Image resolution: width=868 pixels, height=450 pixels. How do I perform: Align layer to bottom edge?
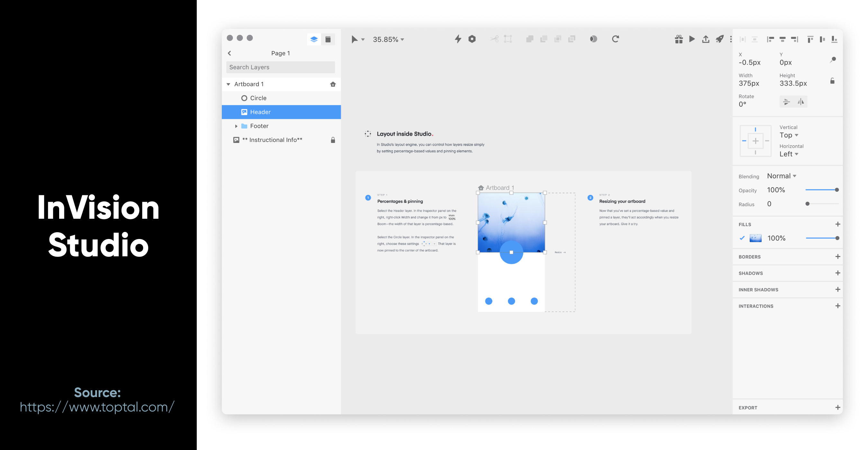point(834,40)
